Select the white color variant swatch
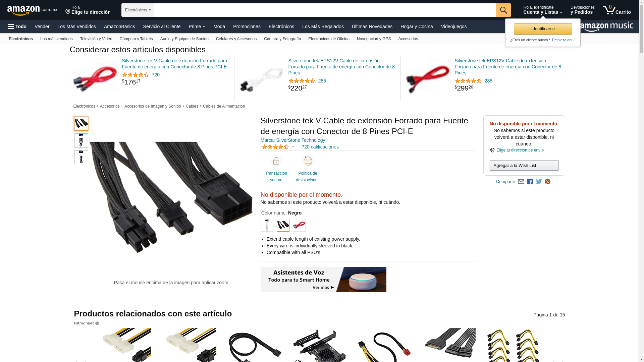 tap(267, 225)
